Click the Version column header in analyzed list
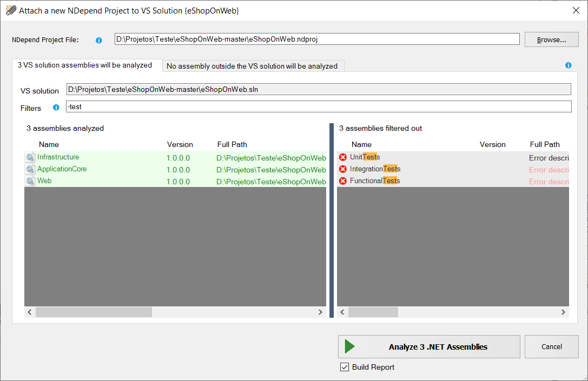Image resolution: width=588 pixels, height=381 pixels. pos(180,145)
